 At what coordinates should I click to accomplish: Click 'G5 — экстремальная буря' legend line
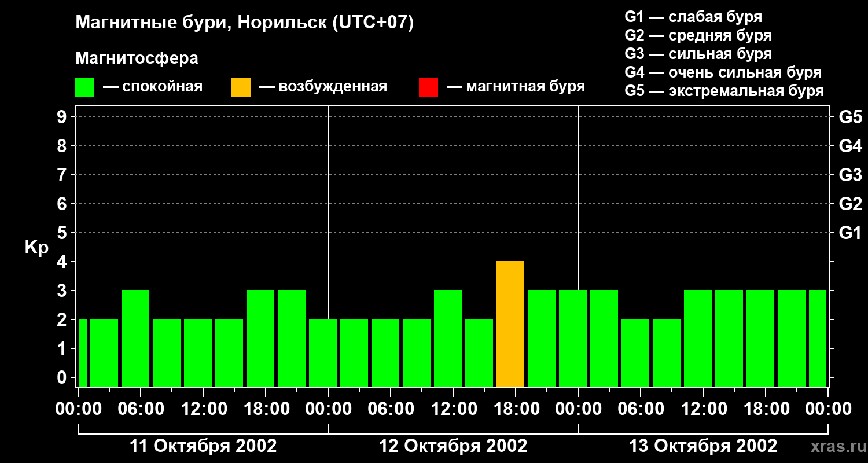724,91
